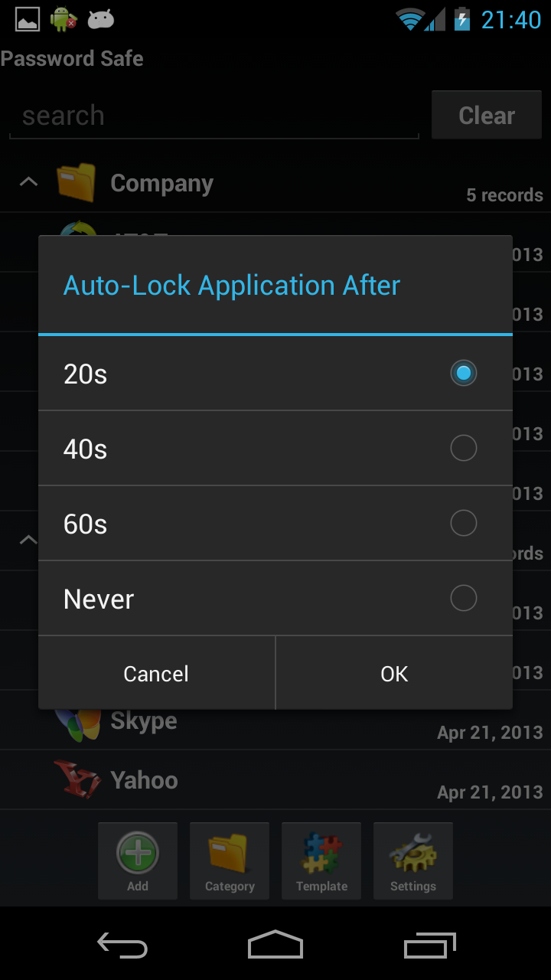Select the 60s auto-lock option

pyautogui.click(x=275, y=523)
